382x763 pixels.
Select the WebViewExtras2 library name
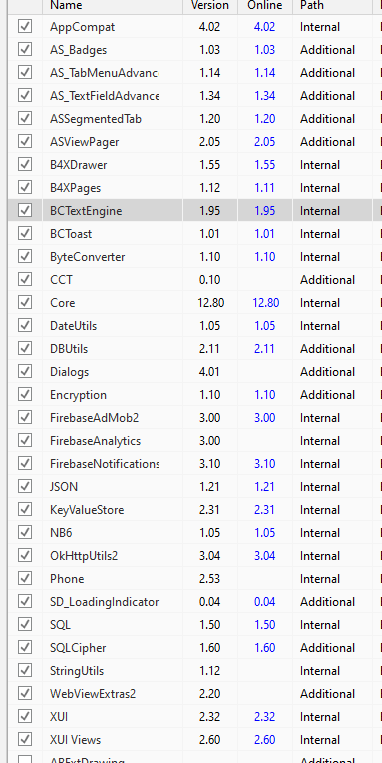point(93,693)
